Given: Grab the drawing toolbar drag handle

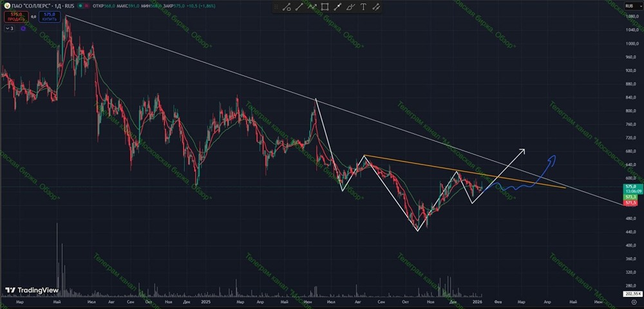Looking at the screenshot, I should pos(276,7).
